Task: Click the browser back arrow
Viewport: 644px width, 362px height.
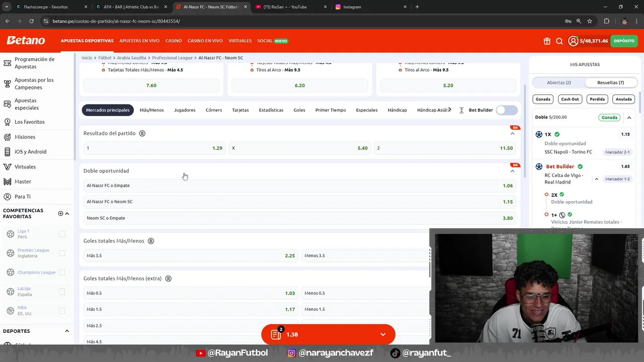Action: click(7, 21)
